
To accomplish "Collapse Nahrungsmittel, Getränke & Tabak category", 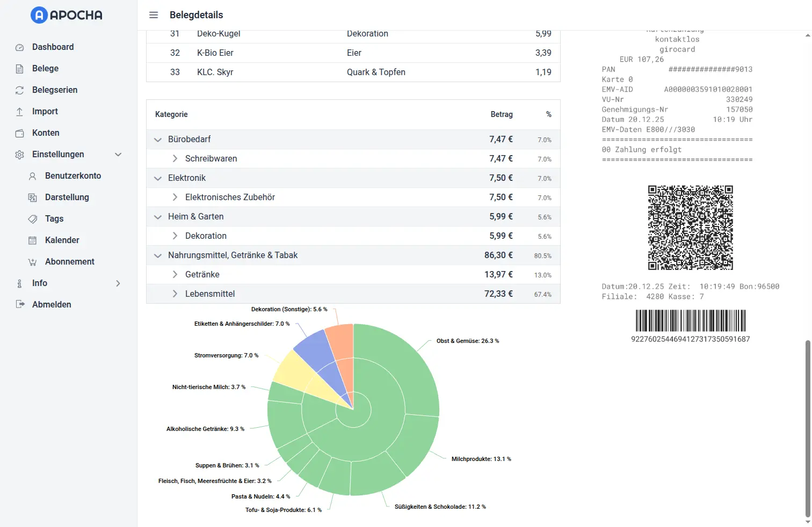I will 158,255.
